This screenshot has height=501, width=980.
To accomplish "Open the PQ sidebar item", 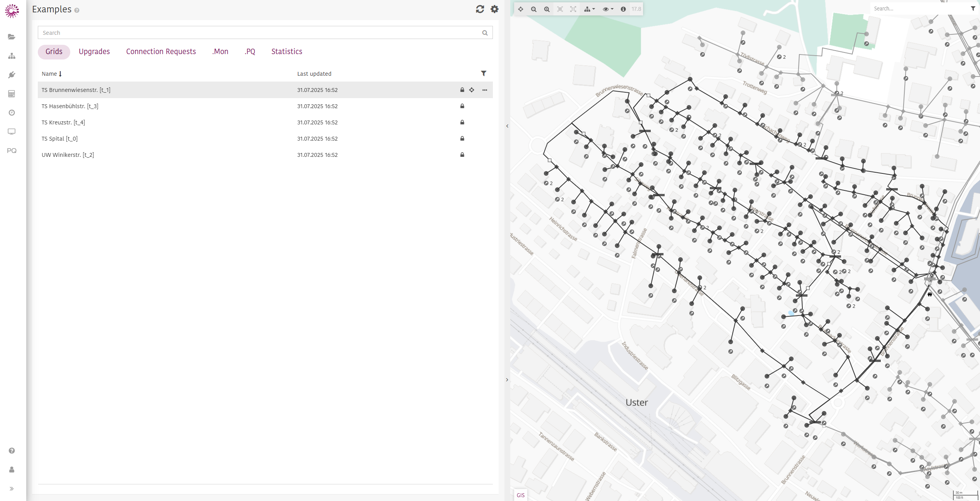I will (x=12, y=151).
